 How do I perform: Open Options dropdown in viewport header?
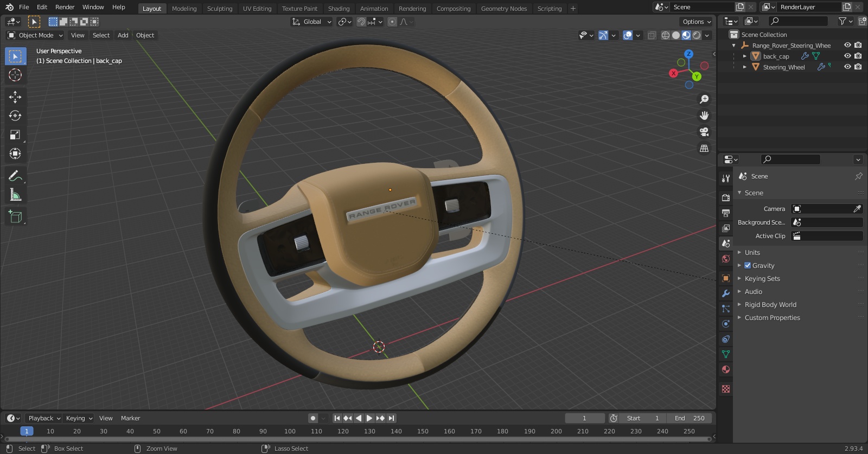pyautogui.click(x=697, y=22)
